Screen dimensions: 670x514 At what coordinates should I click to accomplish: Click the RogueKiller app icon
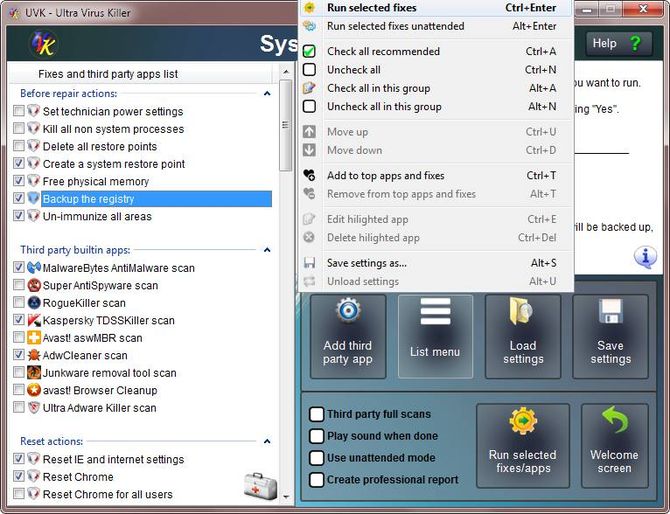34,303
